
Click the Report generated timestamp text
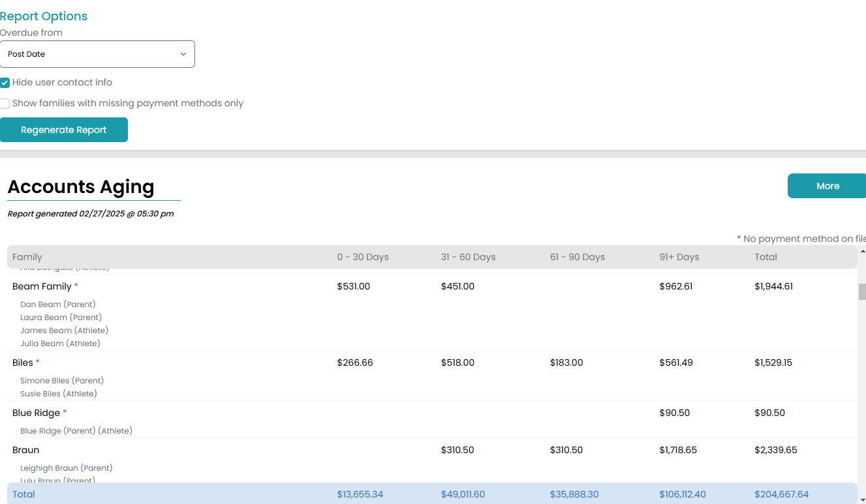click(91, 214)
